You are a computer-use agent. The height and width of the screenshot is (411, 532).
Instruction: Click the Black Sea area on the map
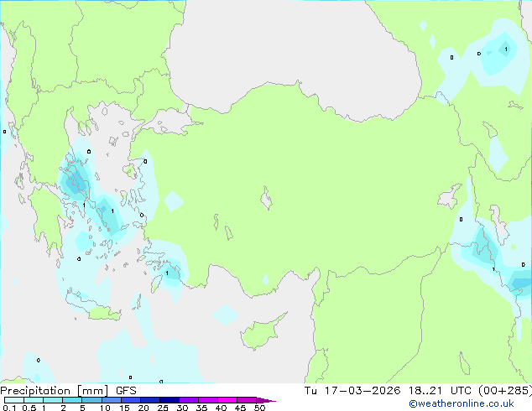coord(292,58)
